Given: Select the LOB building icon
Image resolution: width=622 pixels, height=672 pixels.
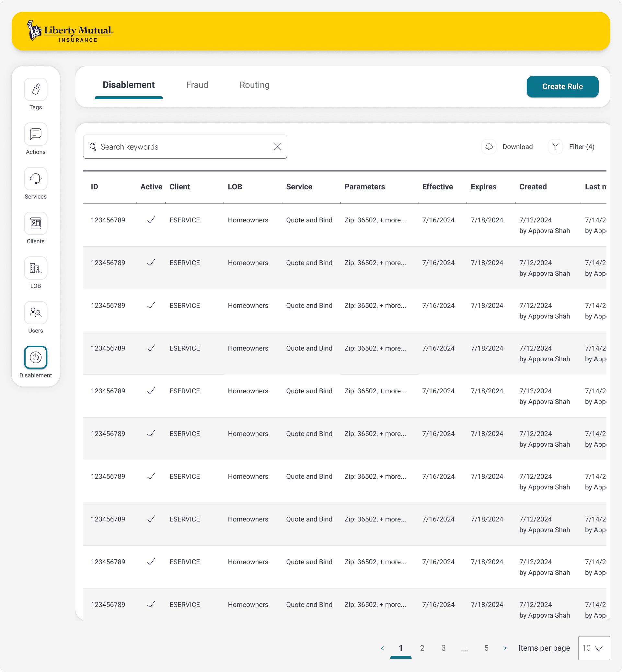Looking at the screenshot, I should pos(36,268).
